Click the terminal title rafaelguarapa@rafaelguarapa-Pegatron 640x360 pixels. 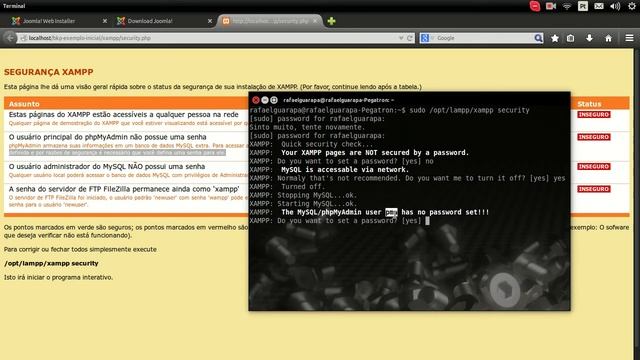(x=339, y=100)
